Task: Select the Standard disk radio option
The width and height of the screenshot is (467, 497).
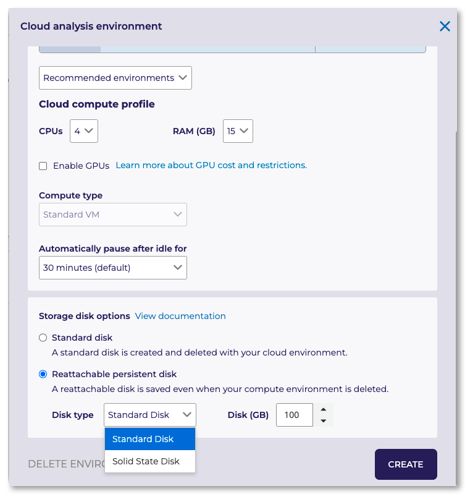Action: pyautogui.click(x=43, y=338)
